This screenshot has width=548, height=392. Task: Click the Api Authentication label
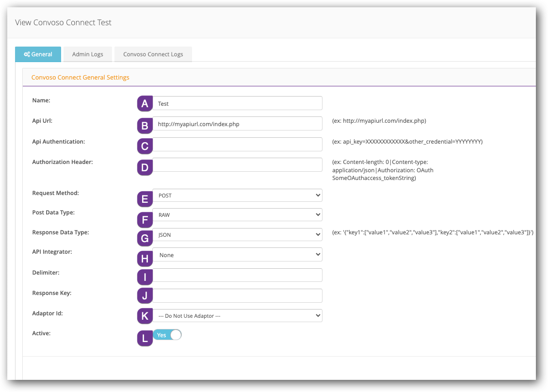[59, 142]
